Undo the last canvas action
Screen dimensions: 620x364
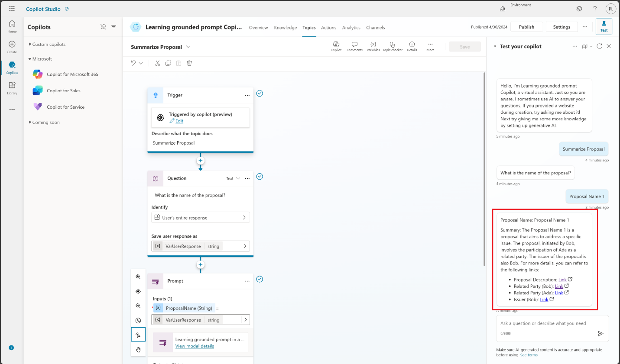pyautogui.click(x=133, y=63)
